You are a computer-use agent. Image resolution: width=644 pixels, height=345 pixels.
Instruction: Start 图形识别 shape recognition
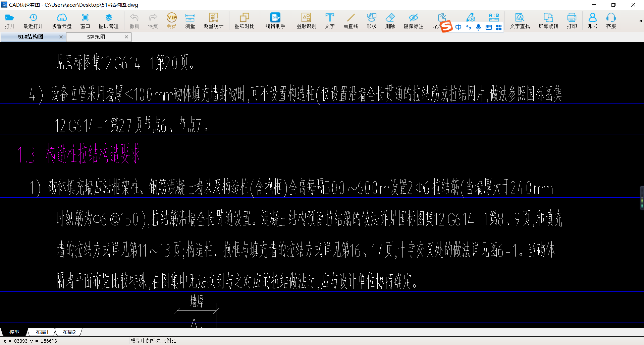pos(306,21)
